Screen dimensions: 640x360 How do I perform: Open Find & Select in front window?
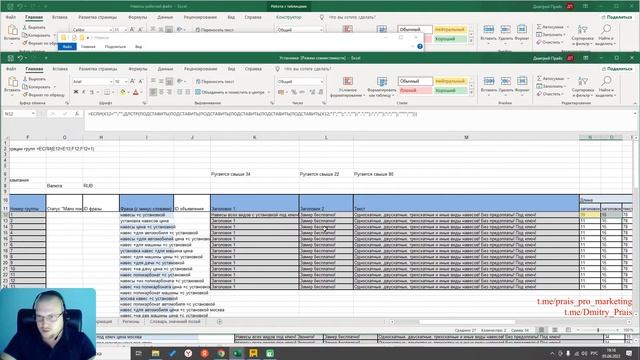[x=606, y=87]
